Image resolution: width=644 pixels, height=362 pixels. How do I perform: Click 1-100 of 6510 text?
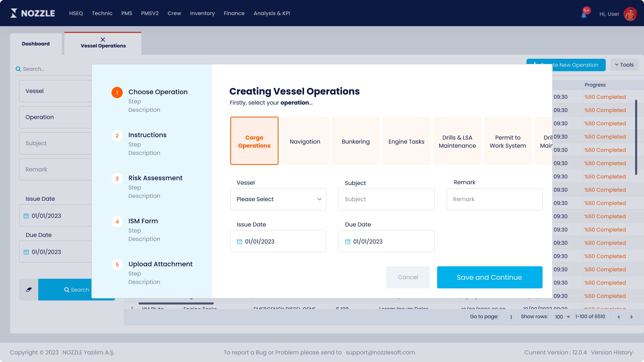pyautogui.click(x=590, y=317)
